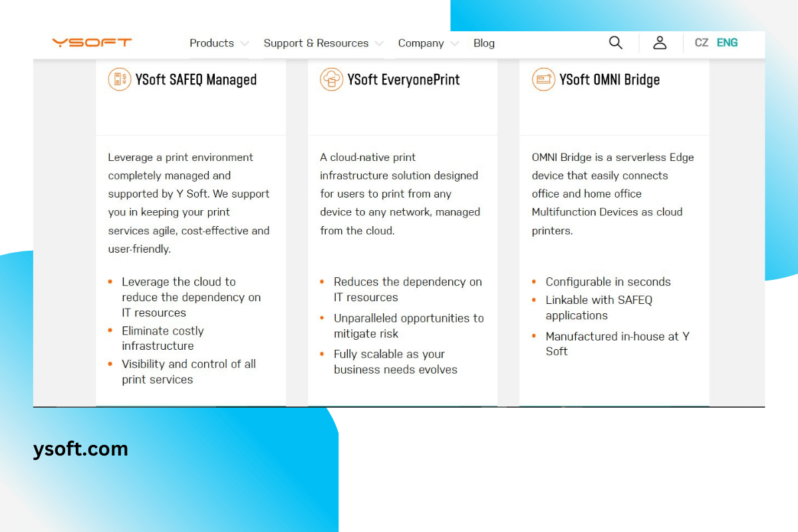Expand the Company menu chevron
Screen dimensions: 798x532
click(455, 44)
